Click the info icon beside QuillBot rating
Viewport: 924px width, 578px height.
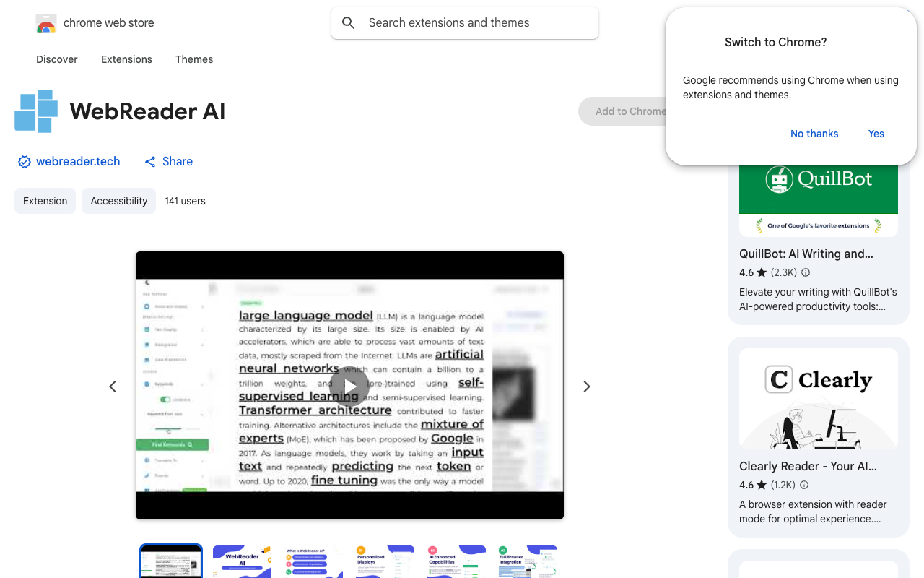tap(806, 272)
